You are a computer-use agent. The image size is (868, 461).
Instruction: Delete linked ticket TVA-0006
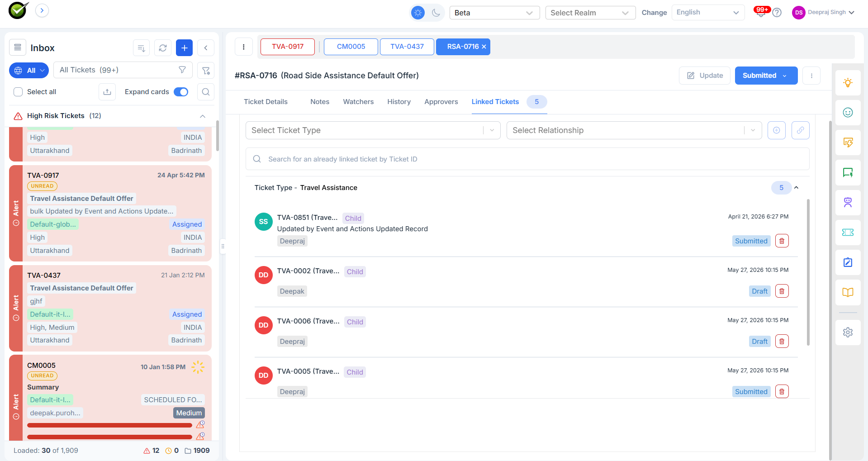782,342
